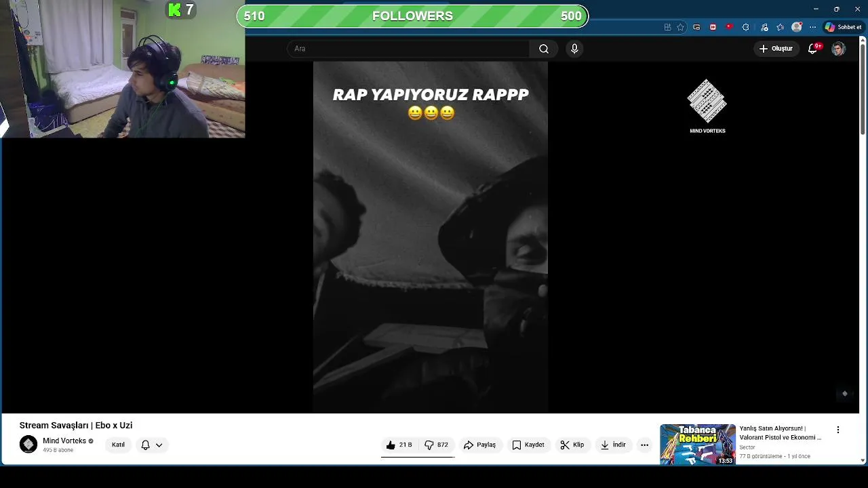
Task: Click Katıl to join the channel
Action: (x=118, y=445)
